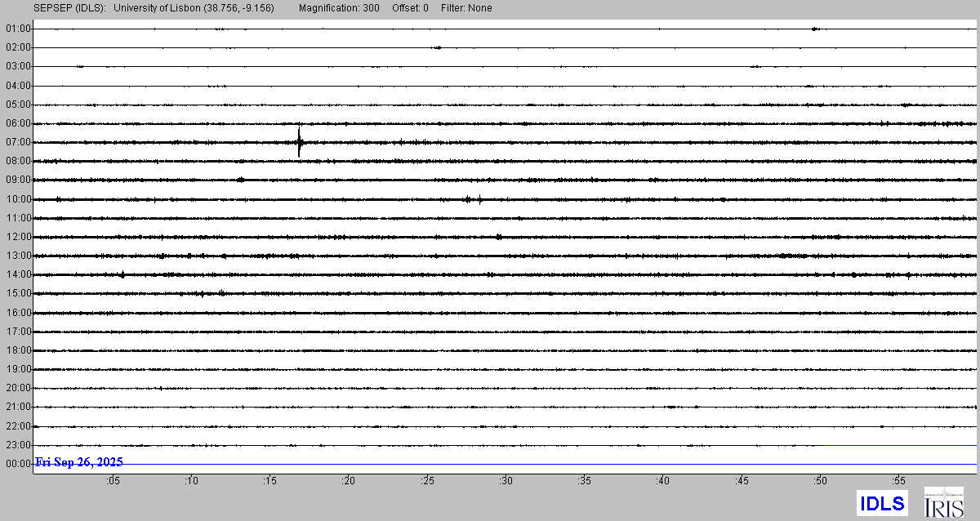The width and height of the screenshot is (980, 521).
Task: Select the 01:00 hour label
Action: click(x=18, y=29)
